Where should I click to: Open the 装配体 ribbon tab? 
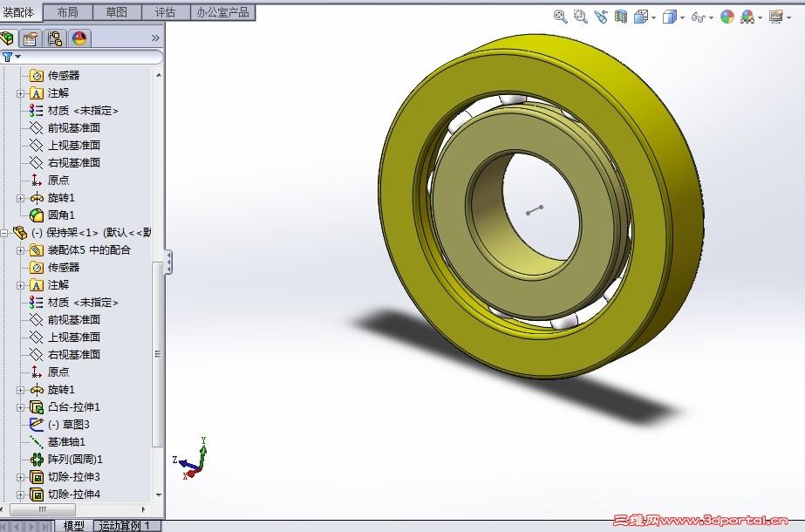19,12
